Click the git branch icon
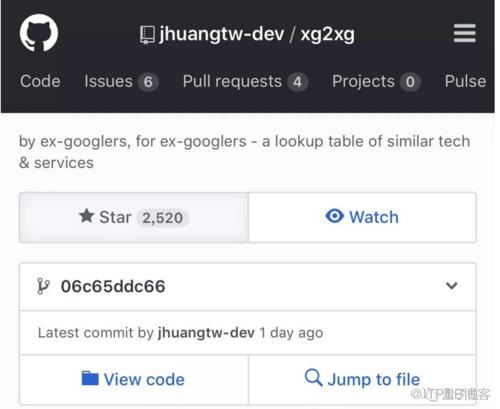 43,286
